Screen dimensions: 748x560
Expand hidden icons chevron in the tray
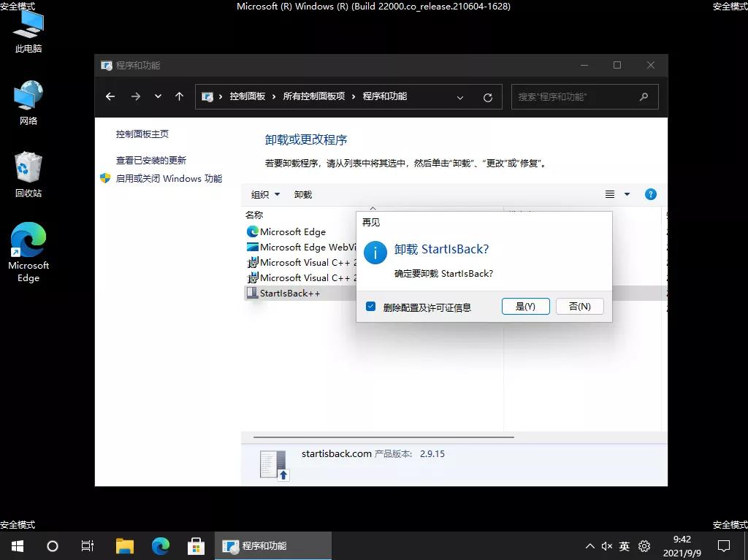tap(589, 545)
